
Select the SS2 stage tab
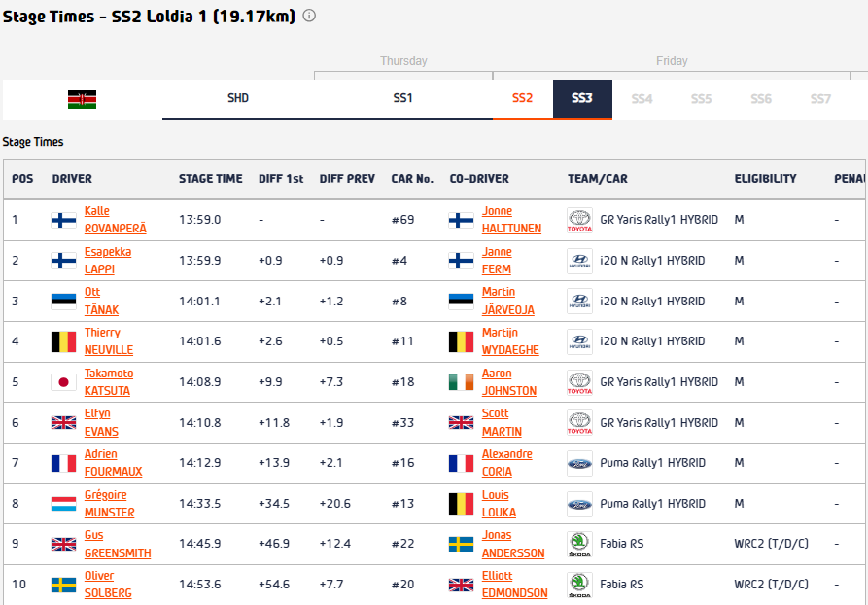[523, 98]
